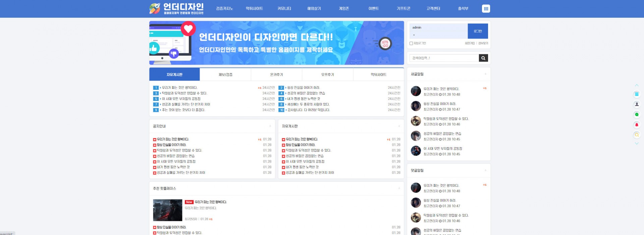The width and height of the screenshot is (644, 235).
Task: Switch to the 제보/검증 tab
Action: (x=225, y=74)
